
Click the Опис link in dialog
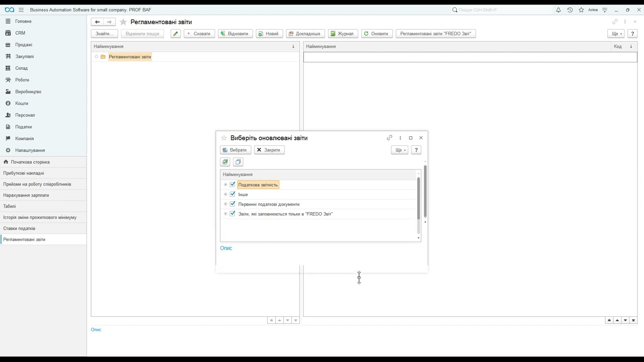coord(226,248)
